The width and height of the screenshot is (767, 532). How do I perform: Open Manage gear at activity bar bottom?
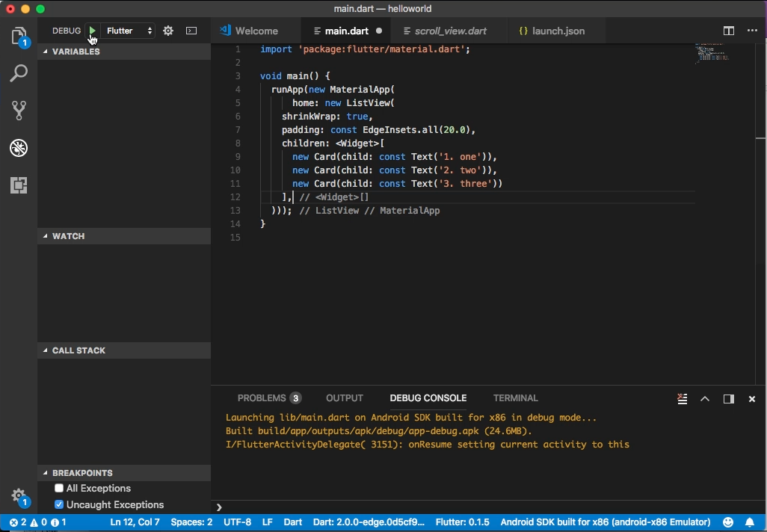click(x=19, y=495)
